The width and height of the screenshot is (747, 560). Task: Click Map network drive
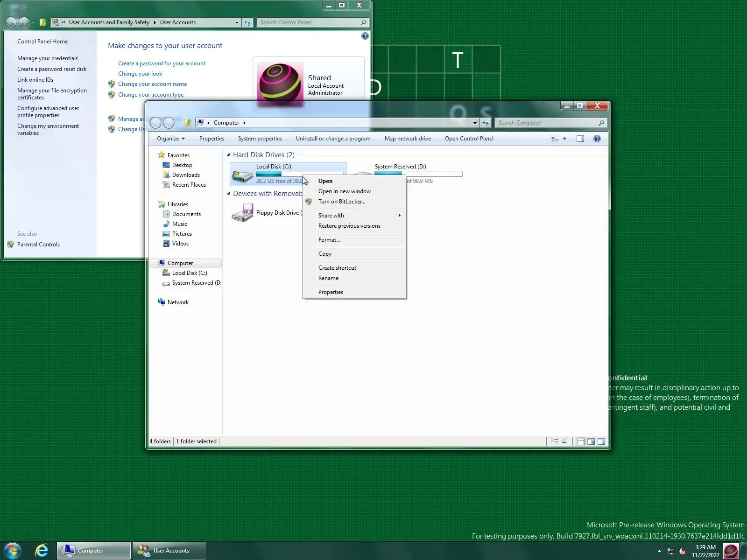pyautogui.click(x=408, y=139)
